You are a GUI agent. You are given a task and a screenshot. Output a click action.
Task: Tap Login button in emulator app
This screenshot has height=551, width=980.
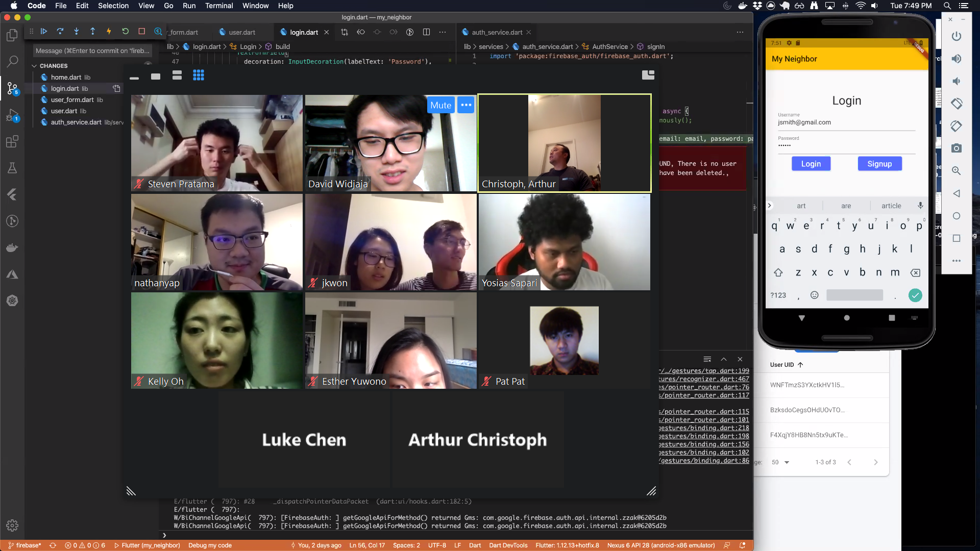pyautogui.click(x=811, y=164)
